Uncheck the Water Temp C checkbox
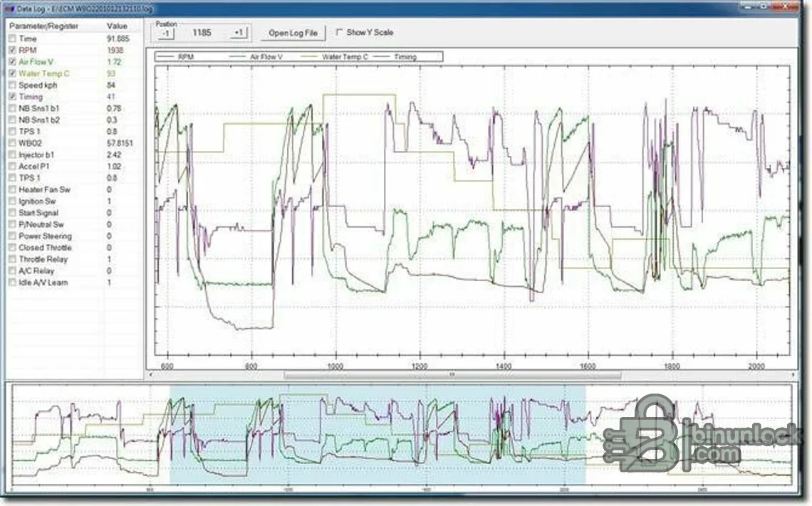Viewport: 812px width, 506px height. [12, 73]
